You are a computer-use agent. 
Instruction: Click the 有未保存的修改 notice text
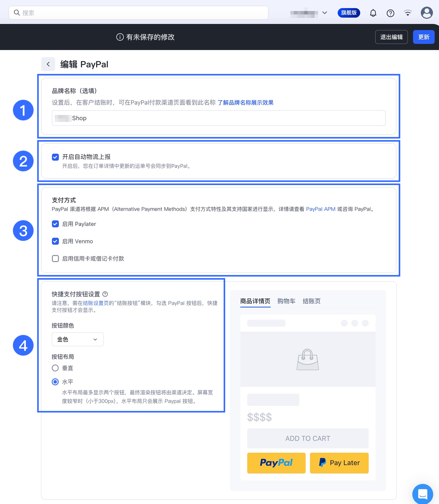pyautogui.click(x=150, y=37)
